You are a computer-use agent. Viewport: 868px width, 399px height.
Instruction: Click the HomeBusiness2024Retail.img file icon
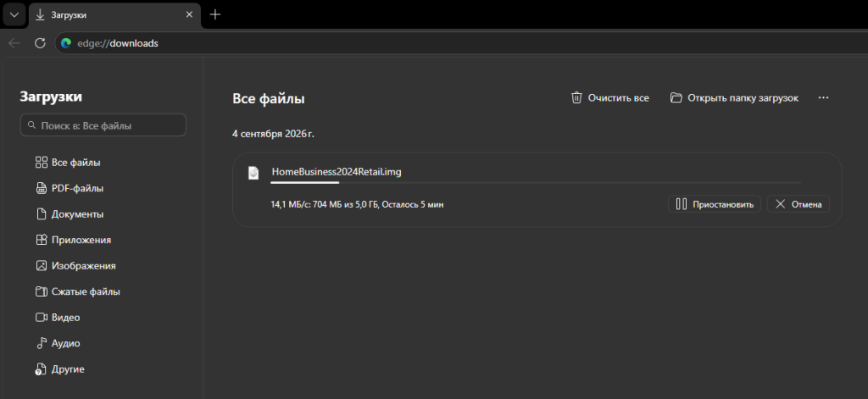click(253, 173)
